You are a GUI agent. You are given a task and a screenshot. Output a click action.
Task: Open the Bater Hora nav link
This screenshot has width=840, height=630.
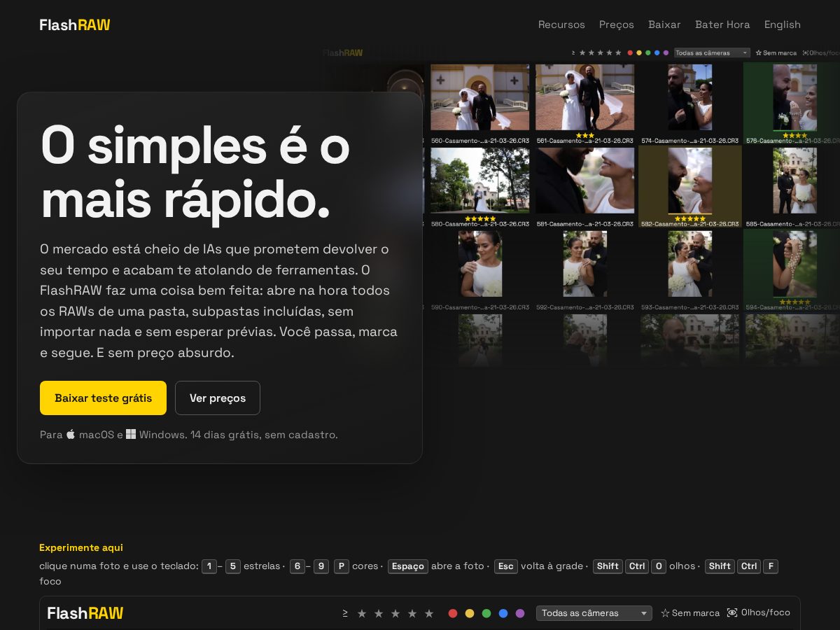pos(722,24)
